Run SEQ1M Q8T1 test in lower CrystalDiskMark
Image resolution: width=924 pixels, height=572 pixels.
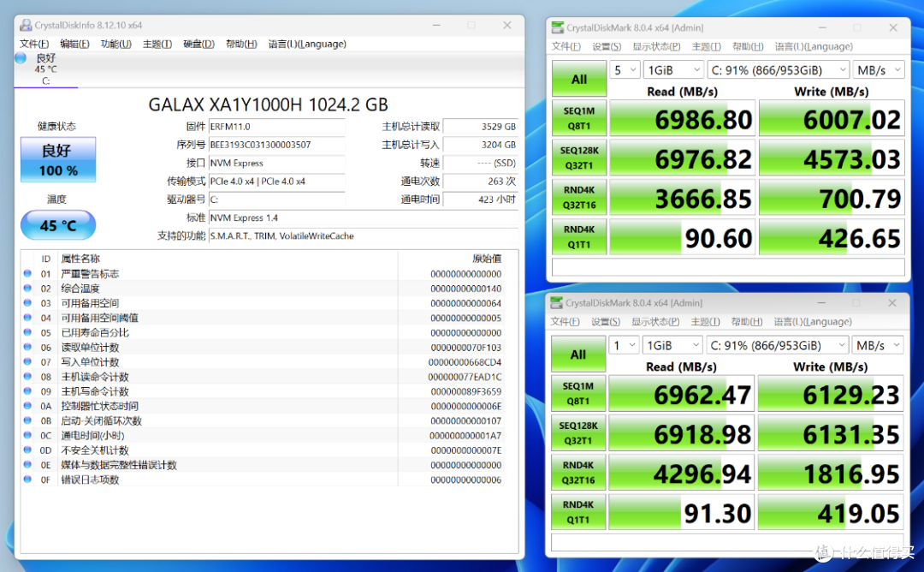tap(577, 393)
